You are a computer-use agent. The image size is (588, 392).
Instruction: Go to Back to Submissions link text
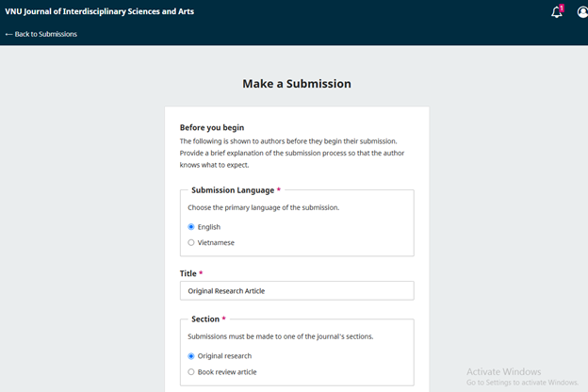tap(46, 34)
